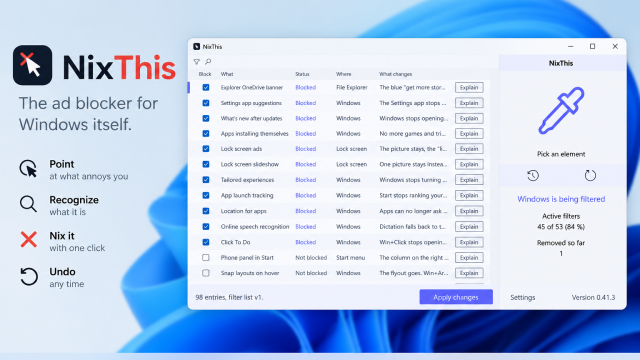Click Pick an element label
The height and width of the screenshot is (360, 640).
point(561,154)
